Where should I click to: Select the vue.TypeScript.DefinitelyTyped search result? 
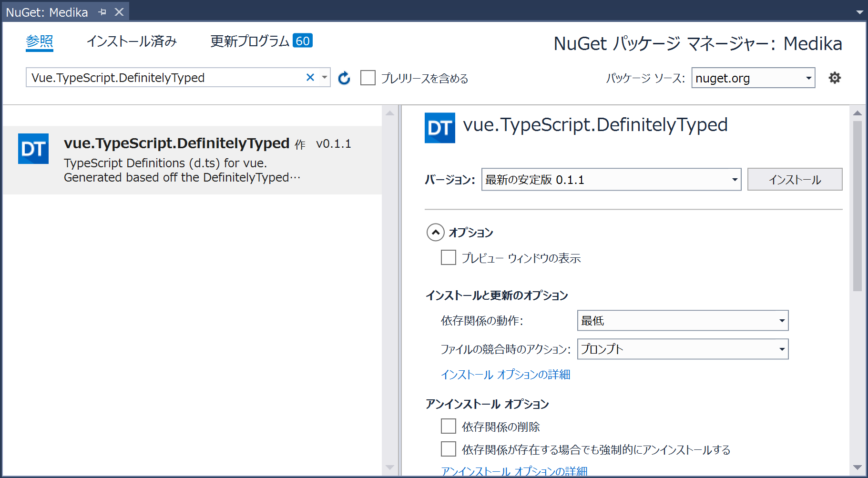(192, 160)
